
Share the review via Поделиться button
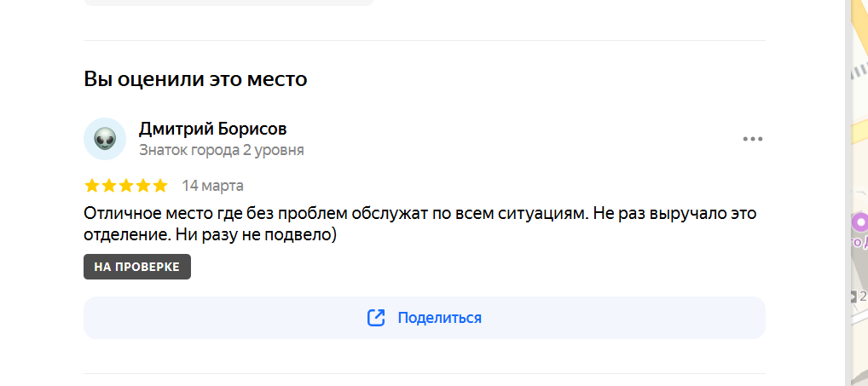coord(425,318)
